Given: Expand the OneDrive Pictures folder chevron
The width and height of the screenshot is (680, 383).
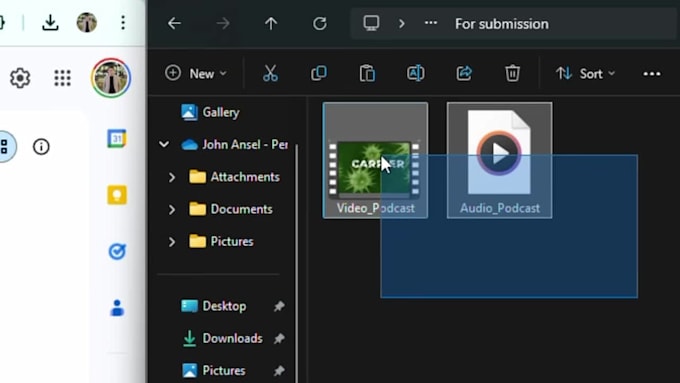Looking at the screenshot, I should [172, 242].
